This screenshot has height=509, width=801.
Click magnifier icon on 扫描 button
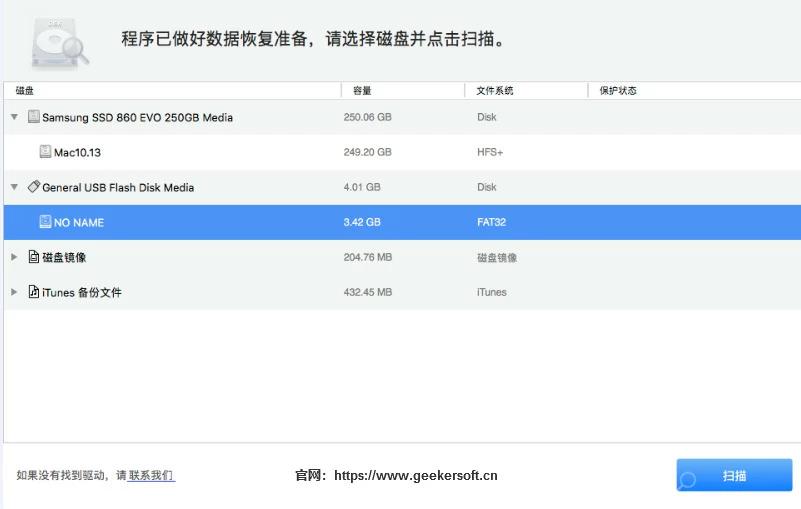(x=688, y=480)
